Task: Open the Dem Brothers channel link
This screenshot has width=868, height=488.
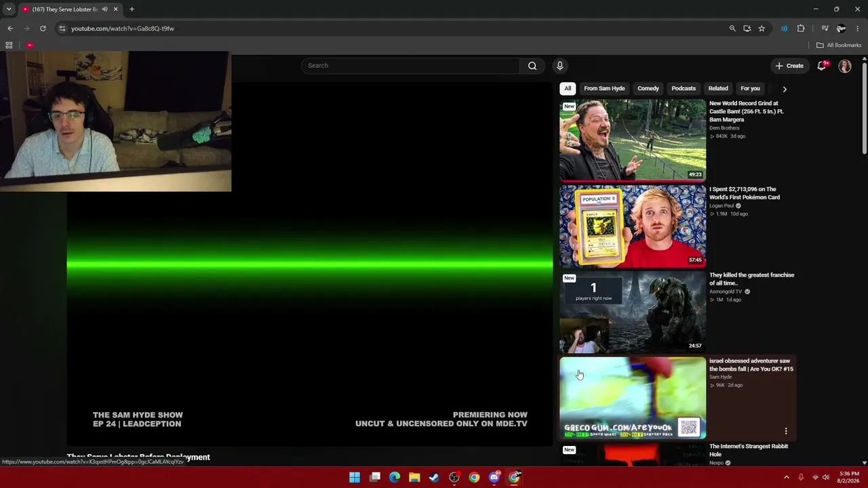Action: pos(724,128)
